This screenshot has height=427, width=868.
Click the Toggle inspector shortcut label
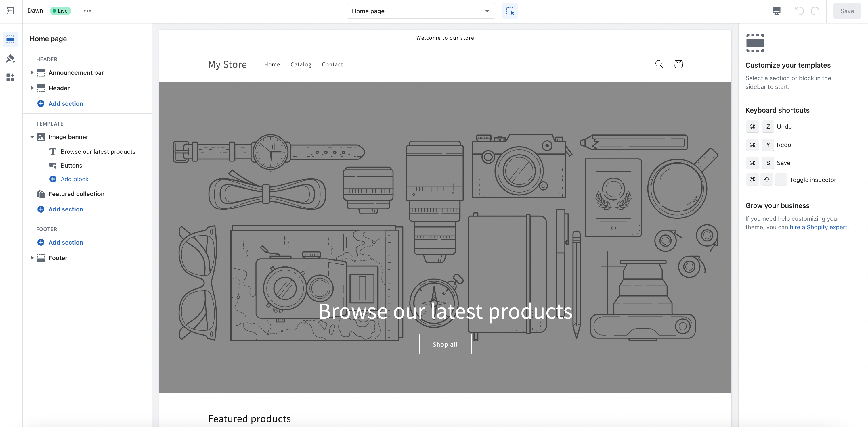click(813, 180)
